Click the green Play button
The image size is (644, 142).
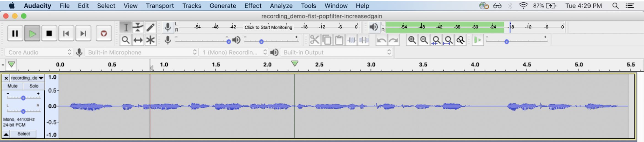pyautogui.click(x=32, y=33)
